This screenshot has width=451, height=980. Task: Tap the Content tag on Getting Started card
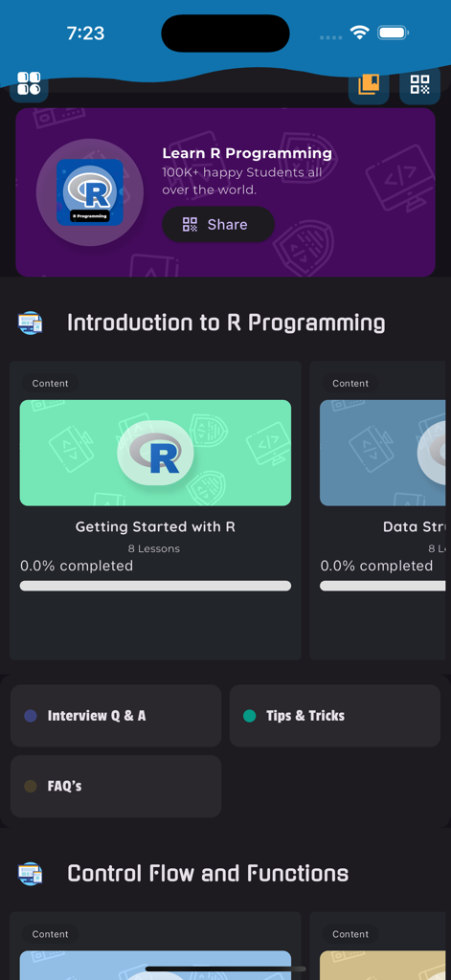[50, 383]
